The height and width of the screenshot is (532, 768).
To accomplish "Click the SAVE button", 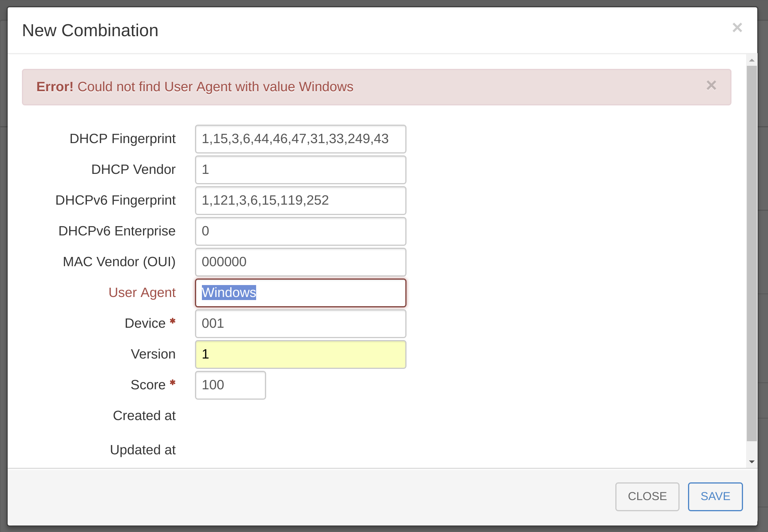I will point(715,496).
